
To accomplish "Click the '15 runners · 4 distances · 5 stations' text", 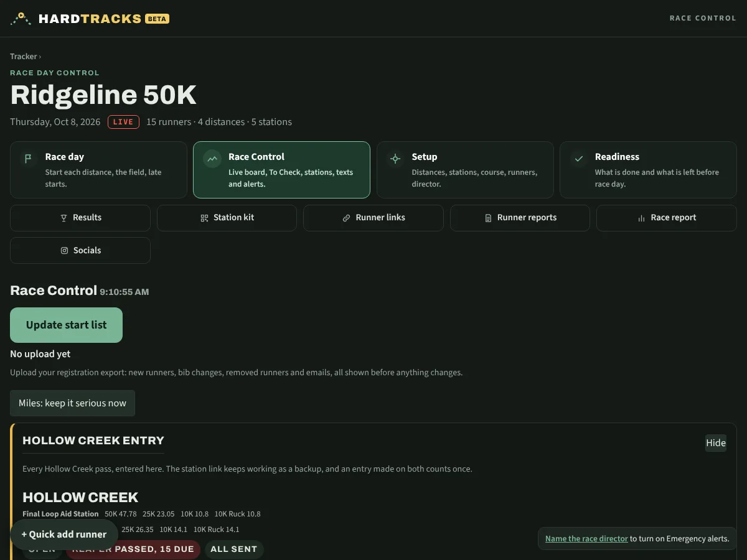I will (219, 122).
